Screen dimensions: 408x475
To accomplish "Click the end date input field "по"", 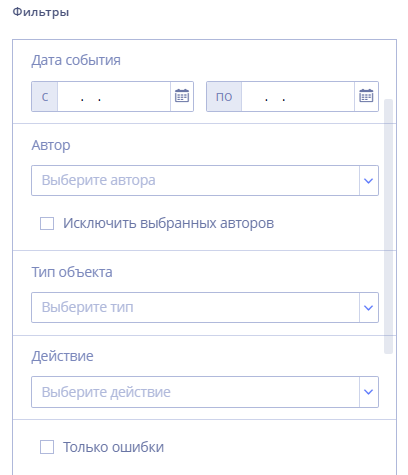I will pyautogui.click(x=298, y=96).
